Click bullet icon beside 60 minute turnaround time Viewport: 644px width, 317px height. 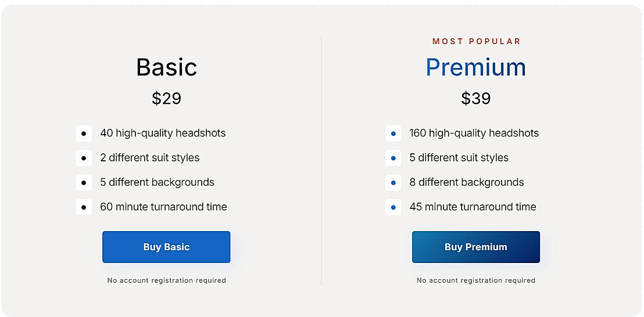click(x=84, y=207)
